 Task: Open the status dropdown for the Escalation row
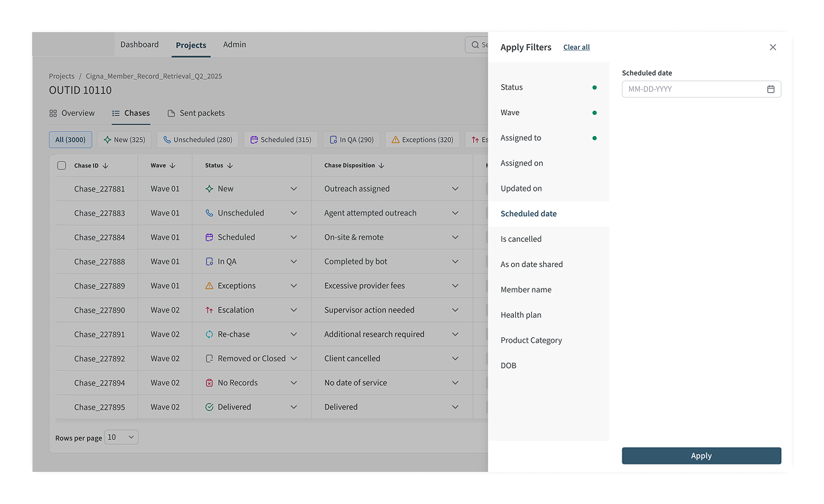[x=293, y=310]
